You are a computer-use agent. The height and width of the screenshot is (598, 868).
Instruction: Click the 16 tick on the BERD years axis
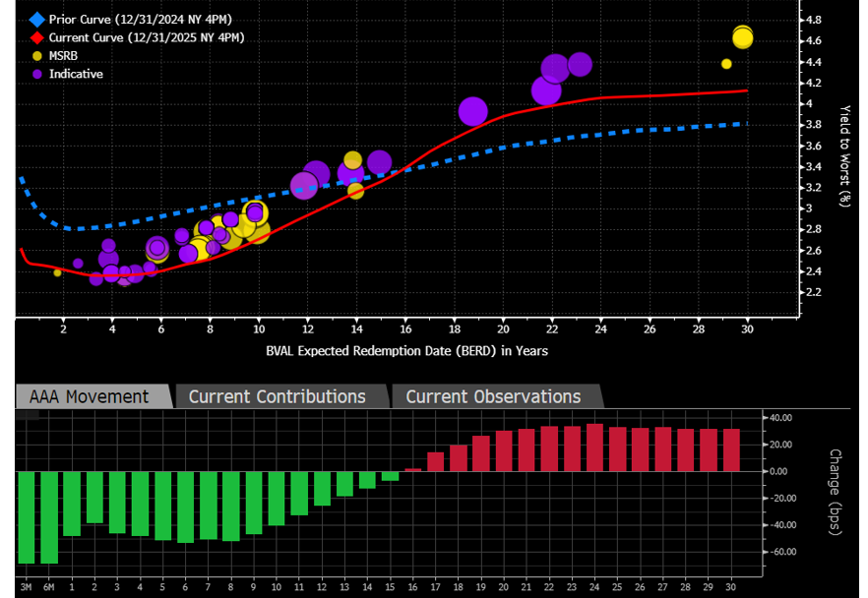click(x=405, y=329)
